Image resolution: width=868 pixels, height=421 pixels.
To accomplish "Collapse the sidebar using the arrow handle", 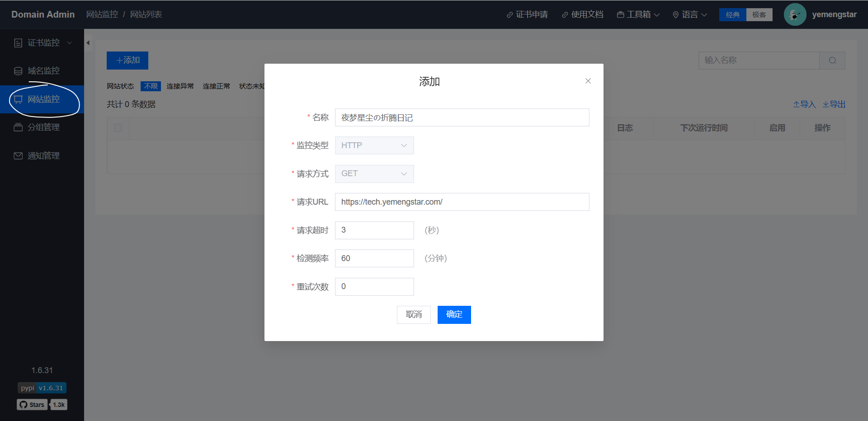I will click(x=88, y=43).
